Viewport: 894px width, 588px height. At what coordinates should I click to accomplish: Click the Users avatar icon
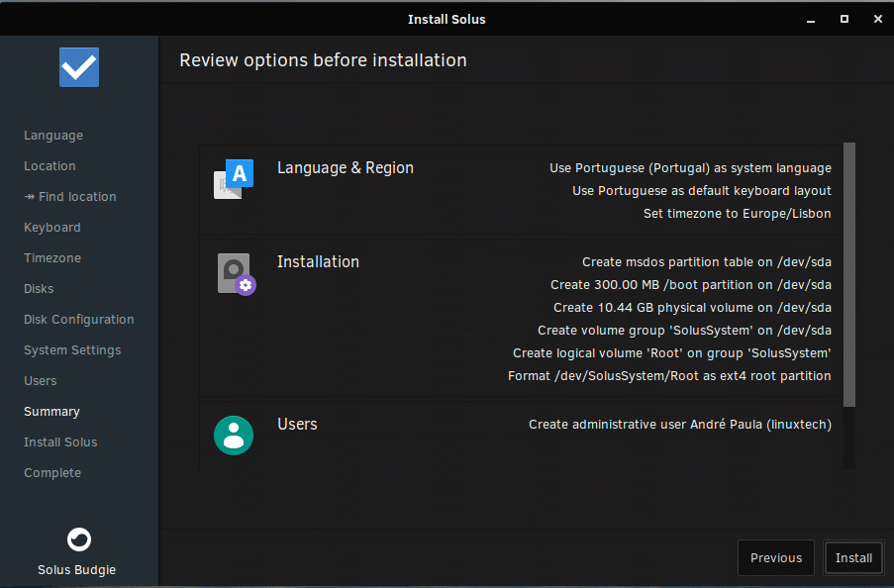tap(234, 436)
